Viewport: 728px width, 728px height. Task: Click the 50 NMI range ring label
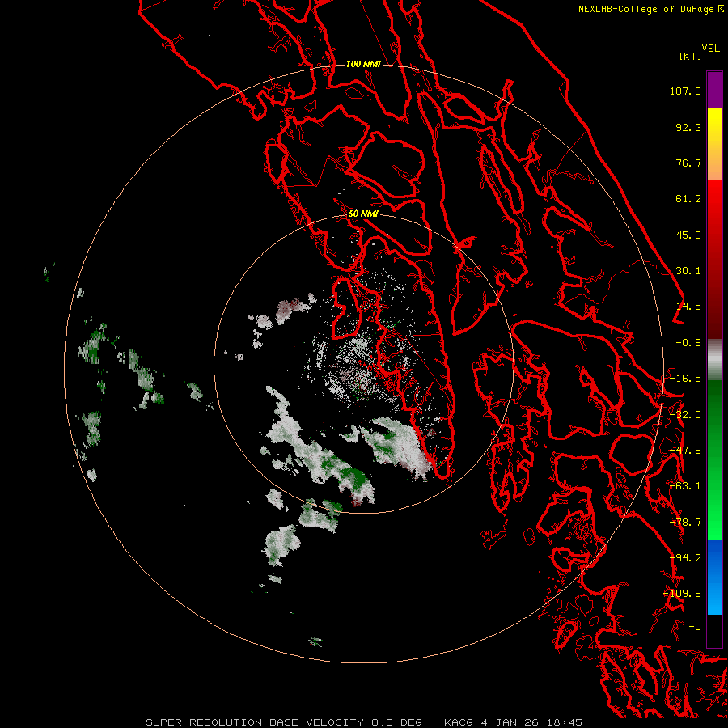pyautogui.click(x=363, y=214)
